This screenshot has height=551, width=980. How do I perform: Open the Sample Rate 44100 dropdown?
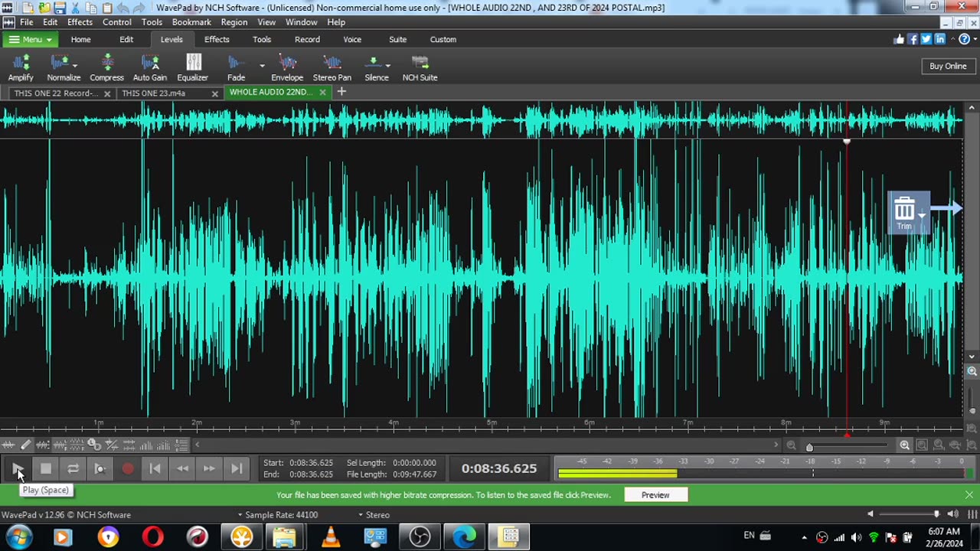pos(277,515)
